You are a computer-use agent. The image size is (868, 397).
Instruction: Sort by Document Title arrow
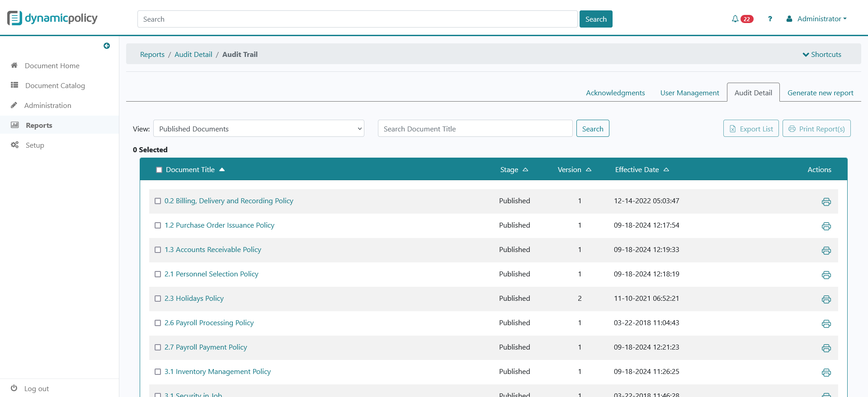pos(222,170)
